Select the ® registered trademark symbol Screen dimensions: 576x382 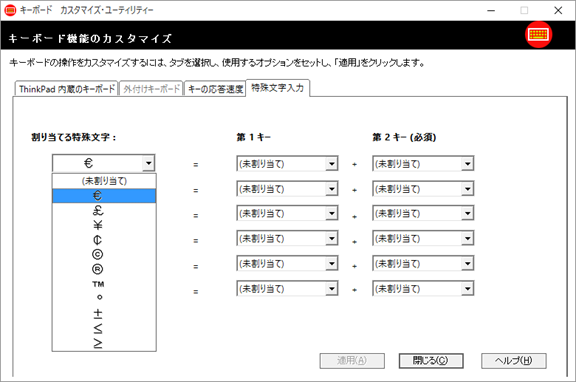pos(104,269)
